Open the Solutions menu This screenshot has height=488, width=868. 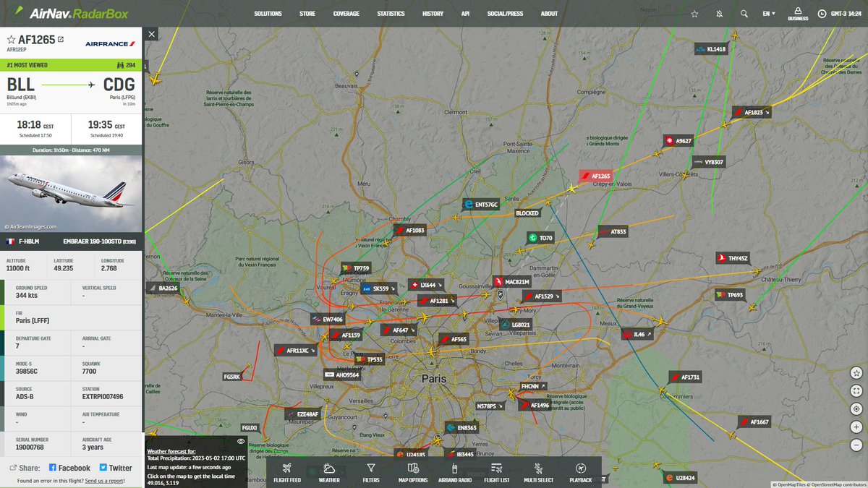(x=268, y=14)
